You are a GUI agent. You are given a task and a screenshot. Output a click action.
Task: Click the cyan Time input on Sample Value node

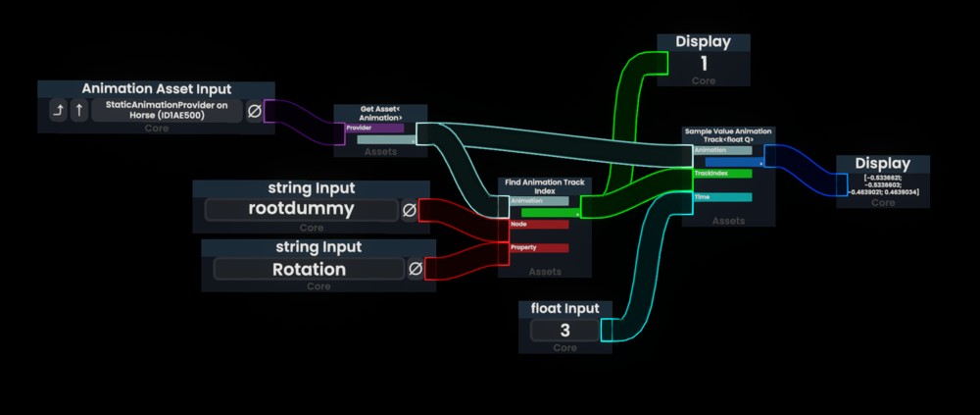[722, 197]
